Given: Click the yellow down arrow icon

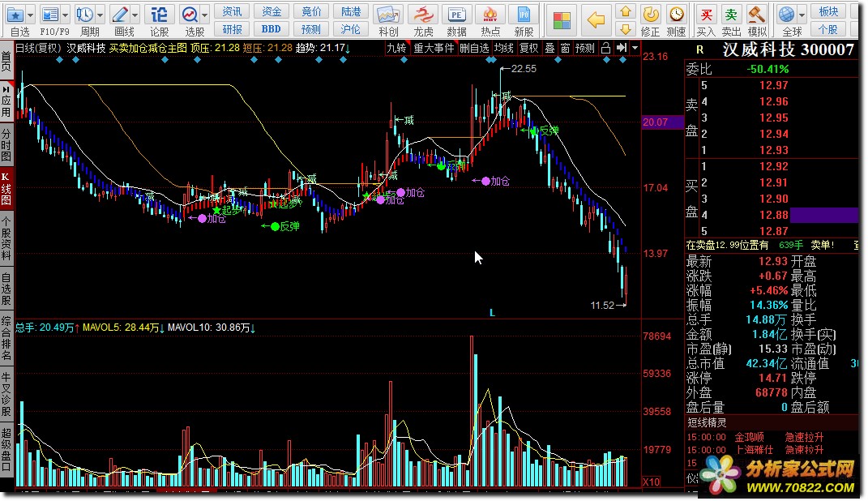Looking at the screenshot, I should coord(626,29).
